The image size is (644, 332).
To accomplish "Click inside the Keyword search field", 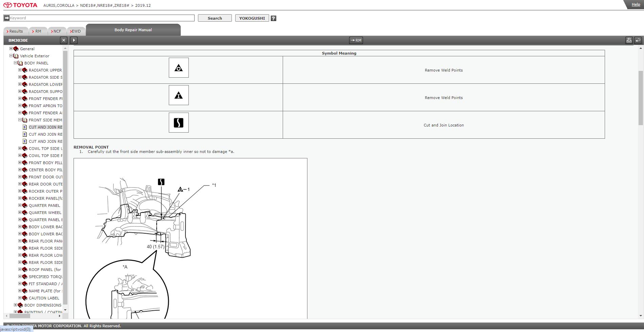I will point(102,18).
